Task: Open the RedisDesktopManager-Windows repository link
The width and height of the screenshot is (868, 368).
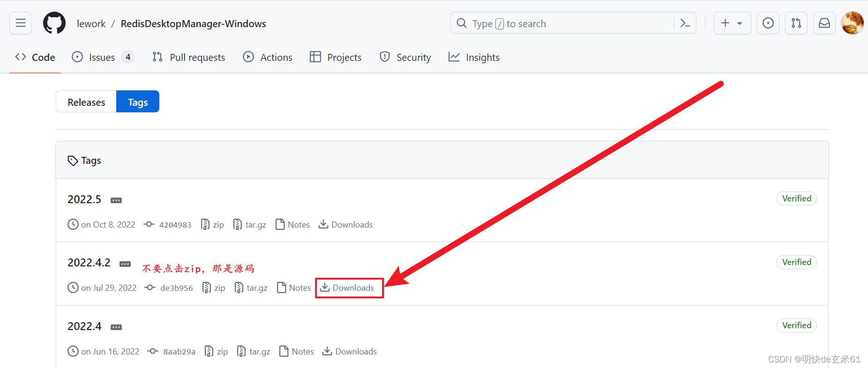Action: (193, 24)
